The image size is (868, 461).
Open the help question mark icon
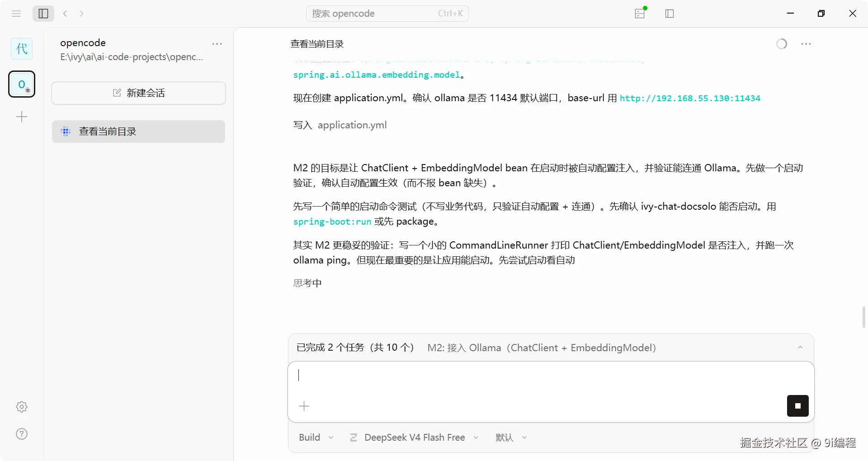(22, 434)
